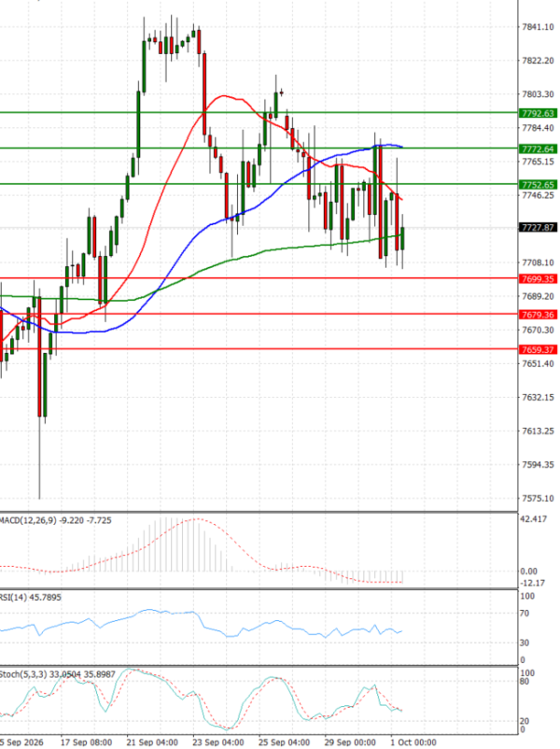560x749 pixels.
Task: Click the 7679.36 red support level label
Action: tap(538, 315)
